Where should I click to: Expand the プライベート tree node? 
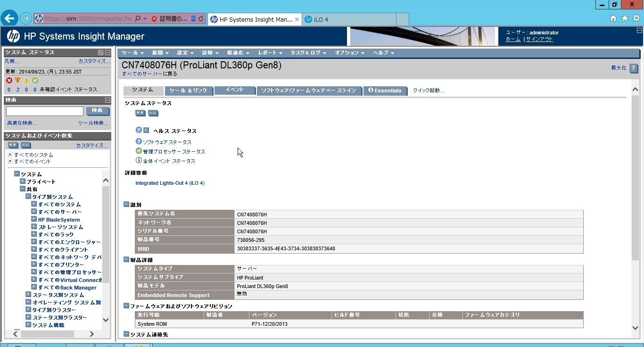23,181
